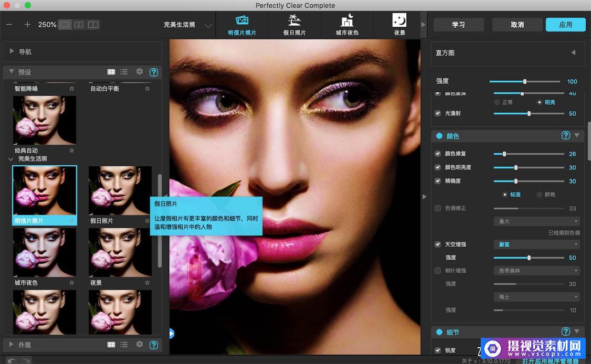
Task: Switch 预设 panel to list view
Action: point(124,72)
